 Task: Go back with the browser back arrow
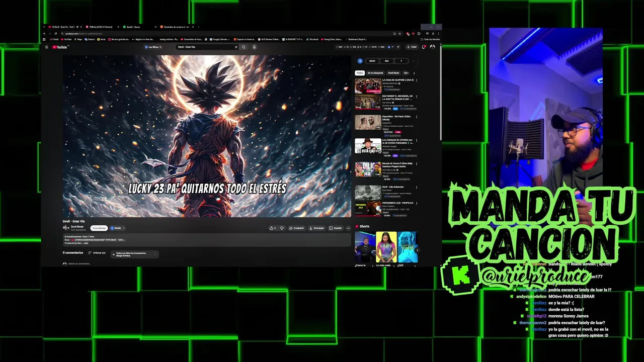tap(44, 34)
